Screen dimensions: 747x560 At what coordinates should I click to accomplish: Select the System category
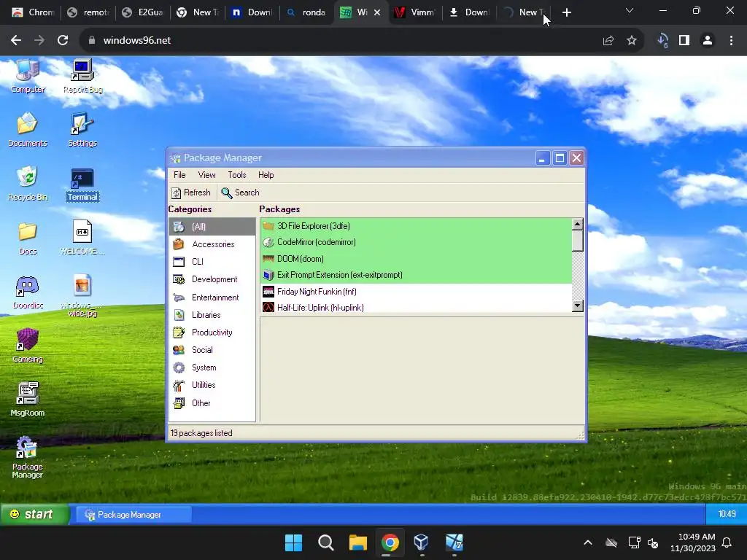(212, 367)
